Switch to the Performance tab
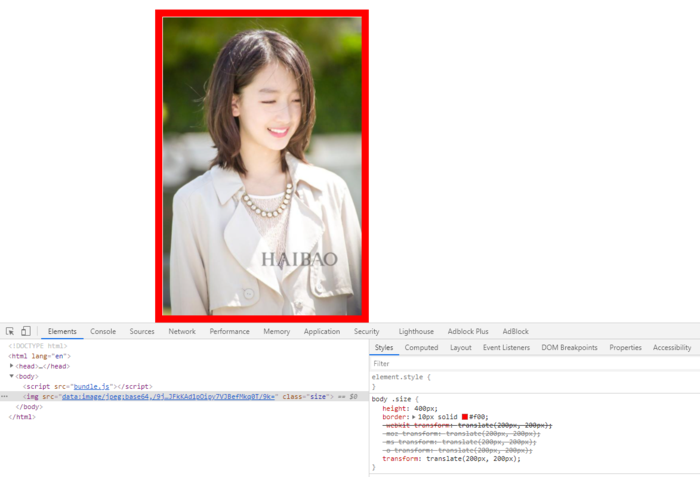Image resolution: width=700 pixels, height=477 pixels. coord(229,331)
